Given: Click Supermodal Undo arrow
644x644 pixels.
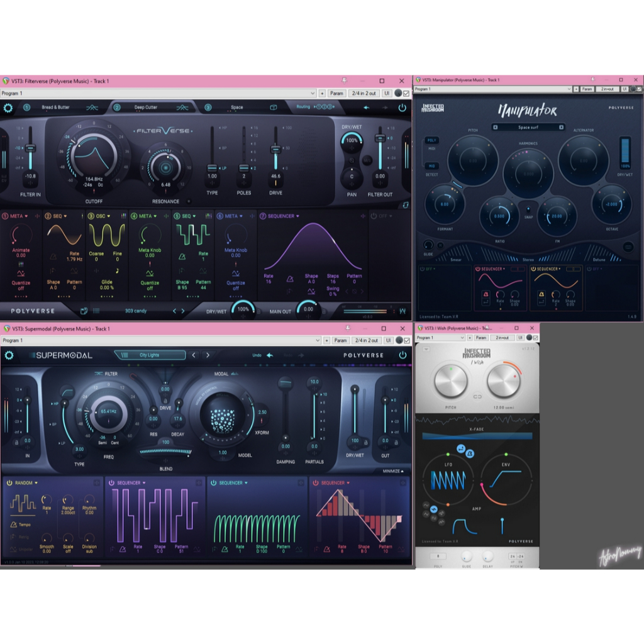Looking at the screenshot, I should point(270,355).
